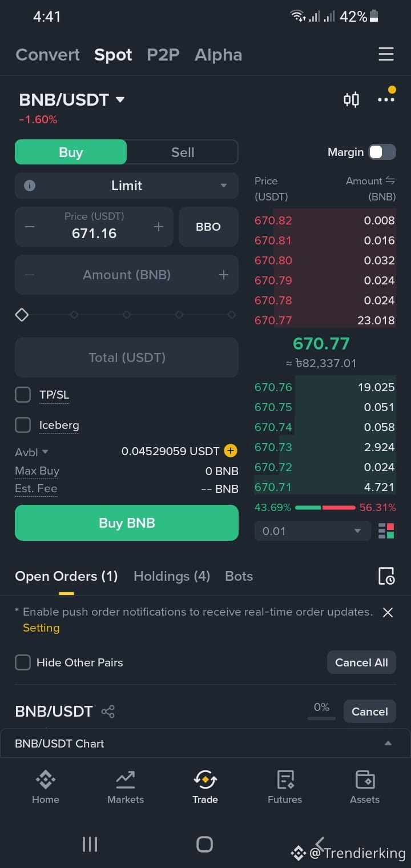This screenshot has height=868, width=411.
Task: Open order history clock icon
Action: click(386, 576)
